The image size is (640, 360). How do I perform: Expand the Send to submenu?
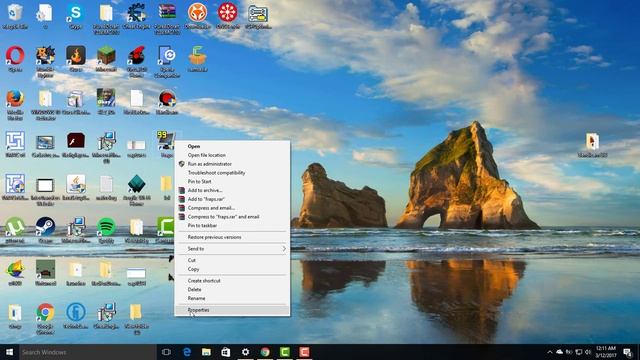[232, 249]
